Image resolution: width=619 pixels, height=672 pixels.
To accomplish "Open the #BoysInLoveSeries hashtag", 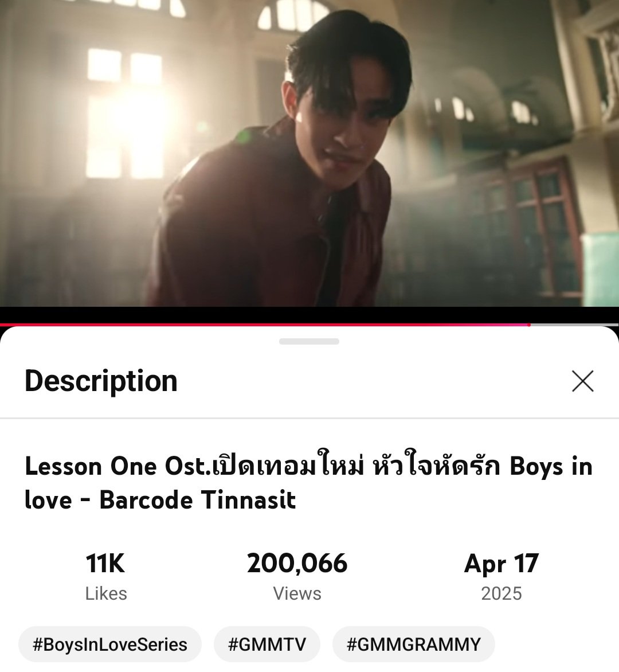I will click(x=110, y=644).
